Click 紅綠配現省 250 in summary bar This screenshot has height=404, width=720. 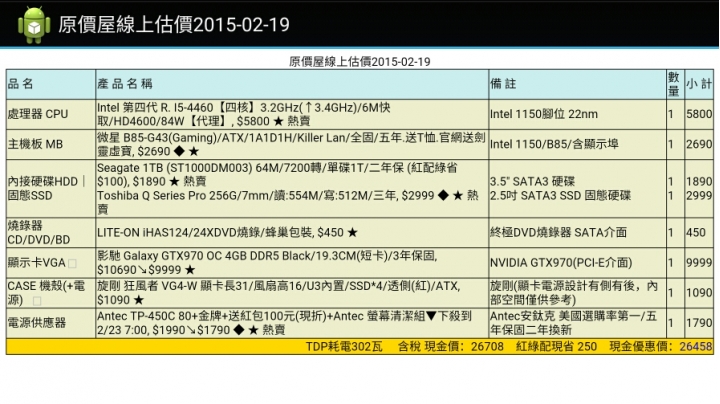click(x=557, y=347)
